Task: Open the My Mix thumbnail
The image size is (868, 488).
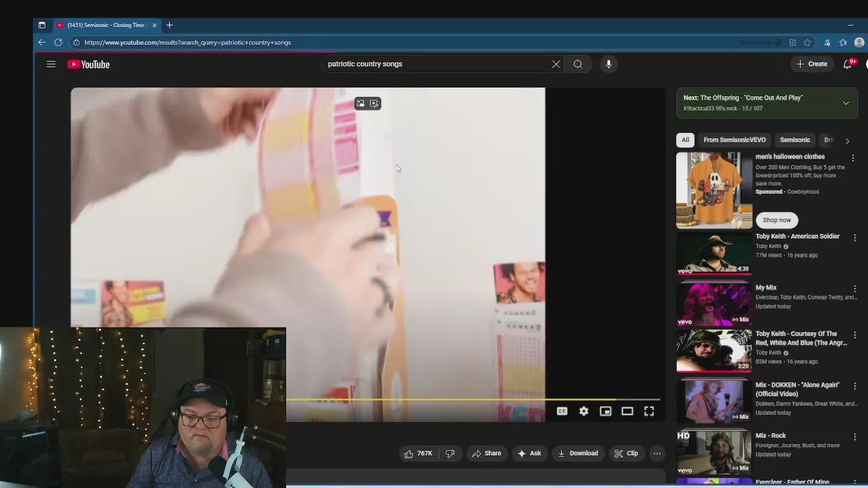Action: 714,304
